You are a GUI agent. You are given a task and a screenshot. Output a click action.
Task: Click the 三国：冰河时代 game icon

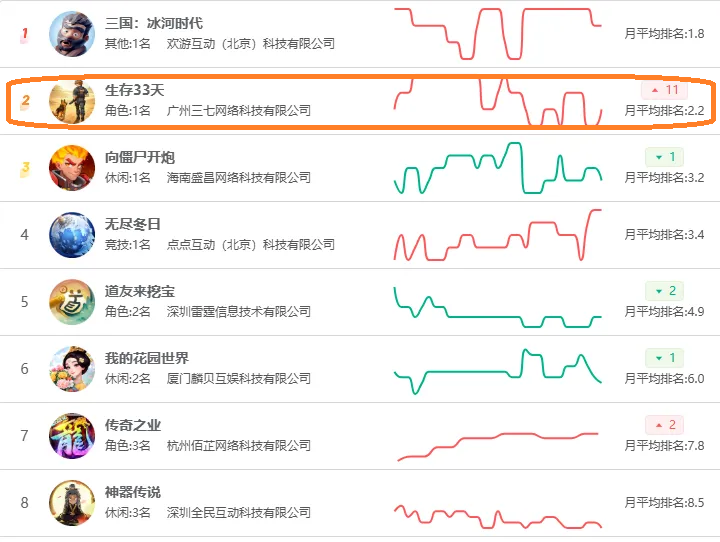point(72,34)
